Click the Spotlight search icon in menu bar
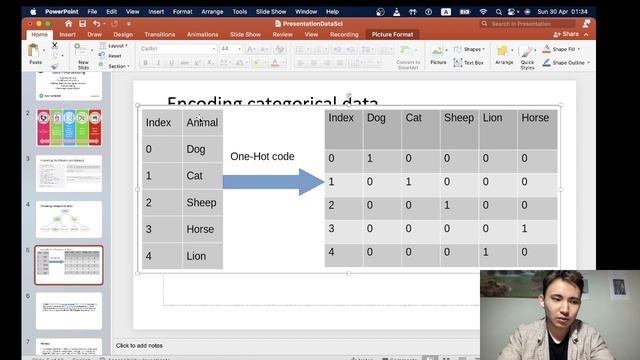The height and width of the screenshot is (360, 640). point(498,12)
